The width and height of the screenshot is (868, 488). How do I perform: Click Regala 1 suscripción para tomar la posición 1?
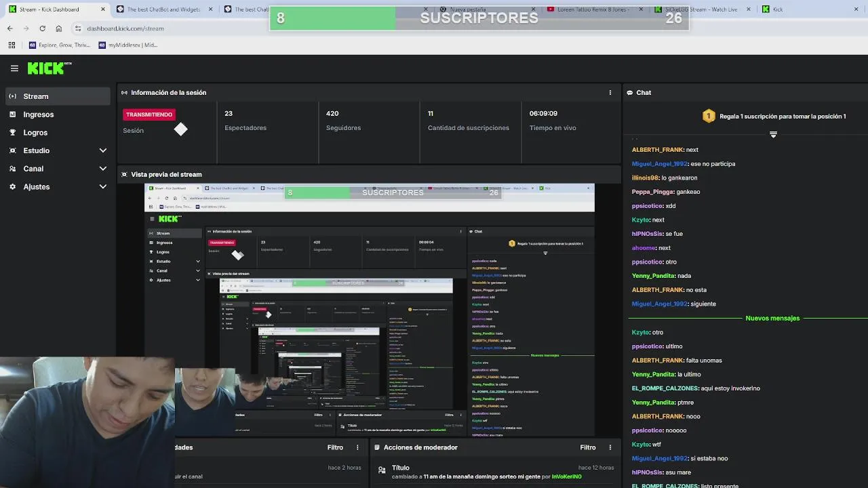(x=783, y=117)
